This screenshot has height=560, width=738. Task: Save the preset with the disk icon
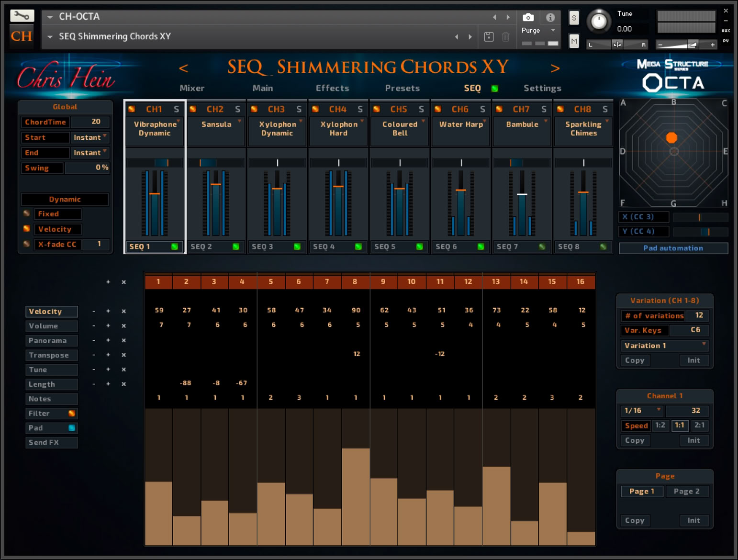[489, 36]
